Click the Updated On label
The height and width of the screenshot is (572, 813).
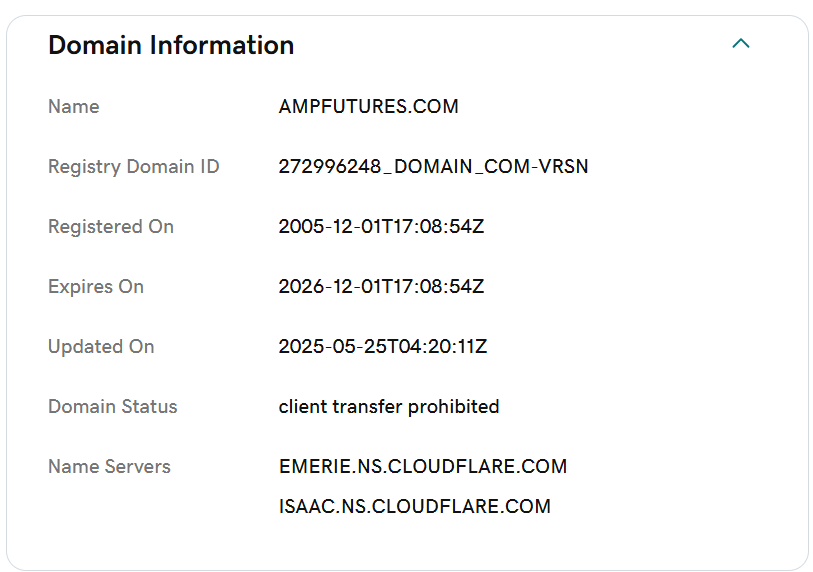click(x=101, y=346)
